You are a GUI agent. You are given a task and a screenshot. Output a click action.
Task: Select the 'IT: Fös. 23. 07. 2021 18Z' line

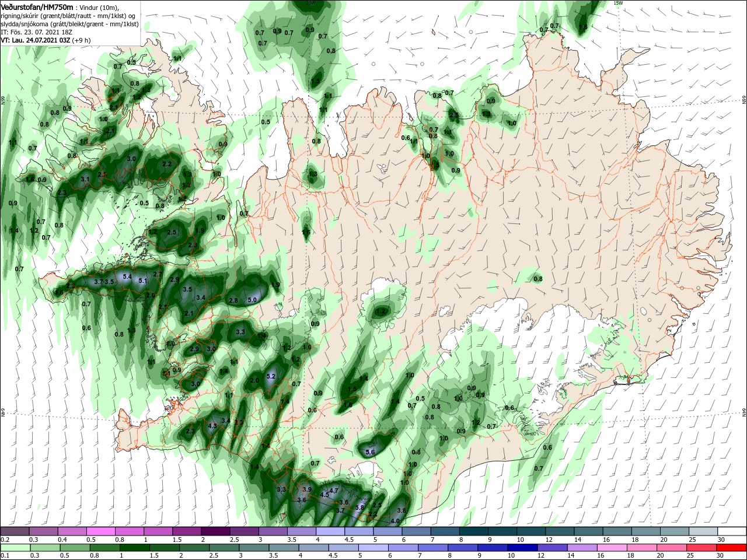(x=36, y=32)
